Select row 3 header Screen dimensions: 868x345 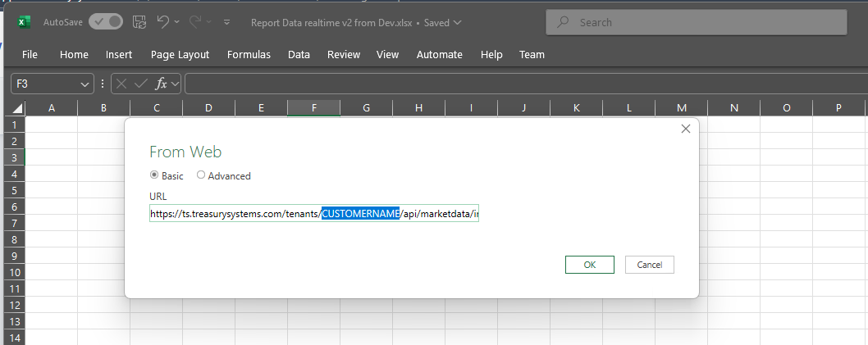point(15,157)
